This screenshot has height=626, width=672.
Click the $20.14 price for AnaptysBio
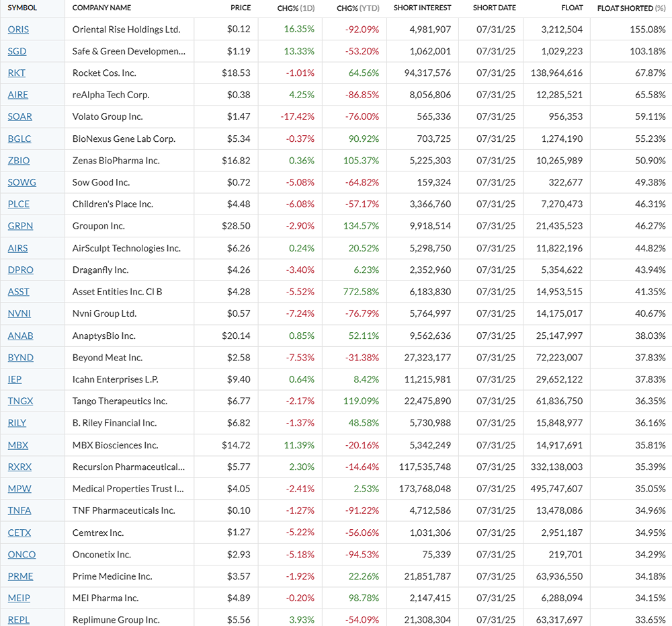(236, 337)
